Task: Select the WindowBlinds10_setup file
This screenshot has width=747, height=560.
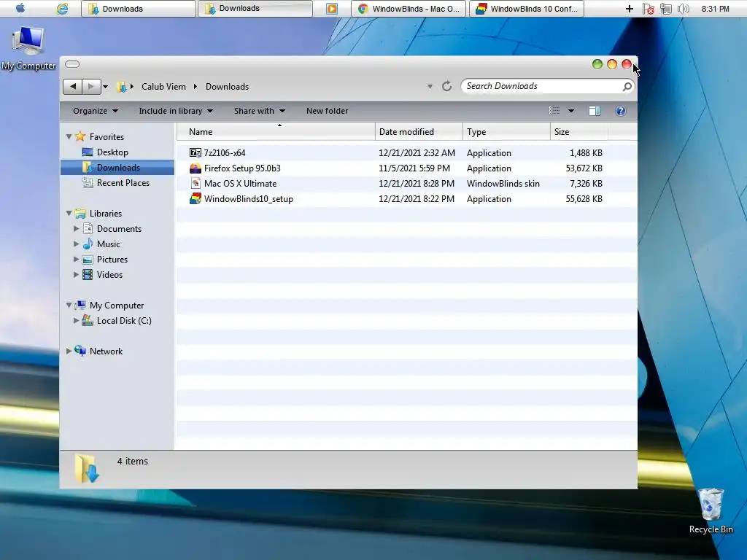Action: [248, 198]
